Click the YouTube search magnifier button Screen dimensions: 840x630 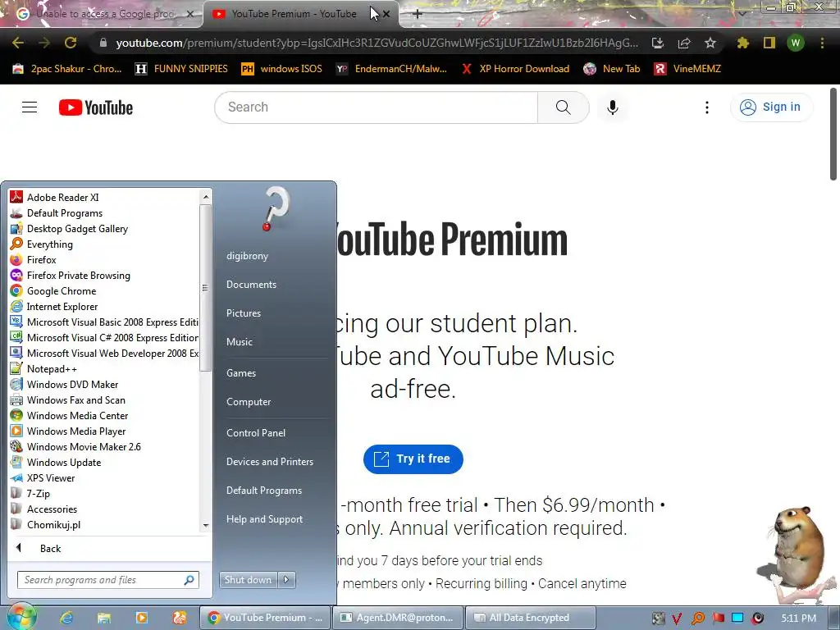click(563, 107)
